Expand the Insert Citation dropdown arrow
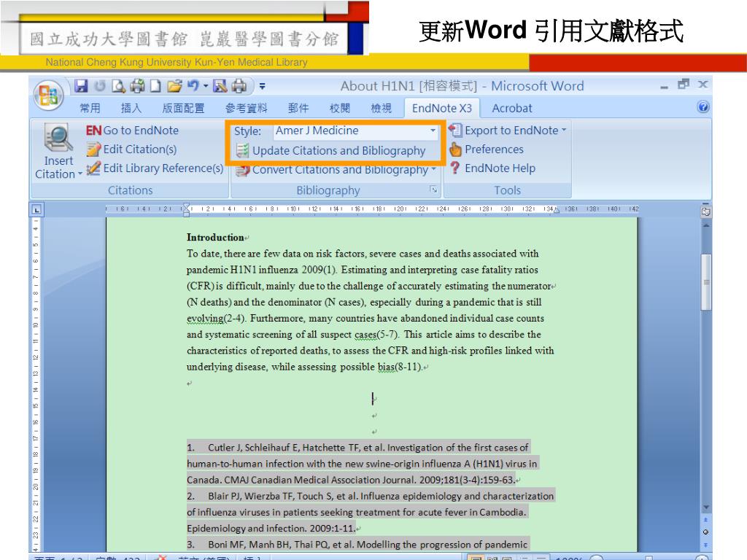The height and width of the screenshot is (560, 747). coord(80,174)
